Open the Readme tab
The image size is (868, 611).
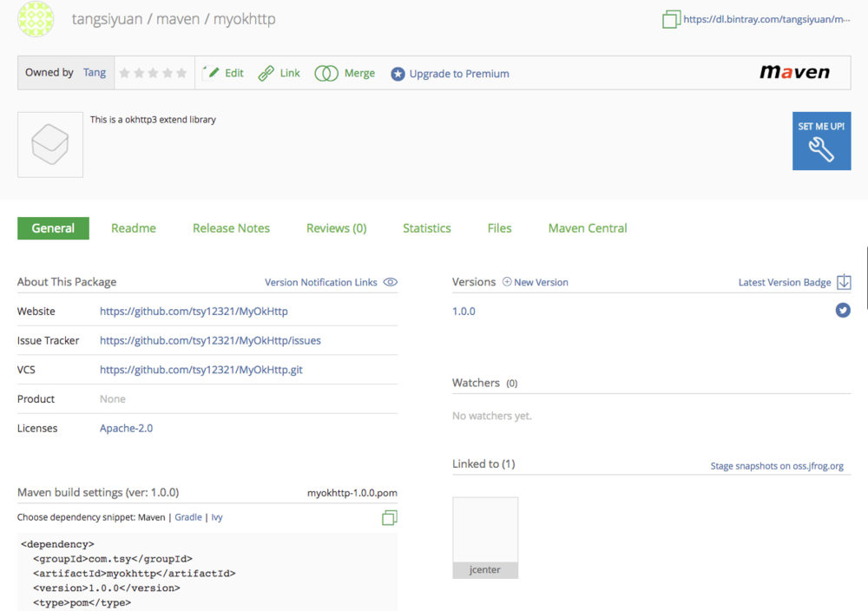[134, 228]
